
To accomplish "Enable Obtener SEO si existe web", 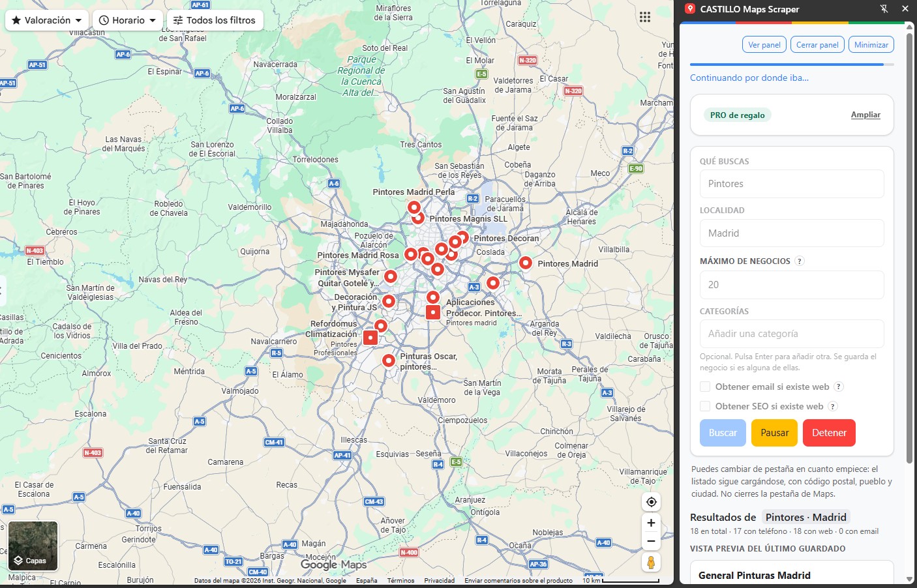I will tap(705, 406).
